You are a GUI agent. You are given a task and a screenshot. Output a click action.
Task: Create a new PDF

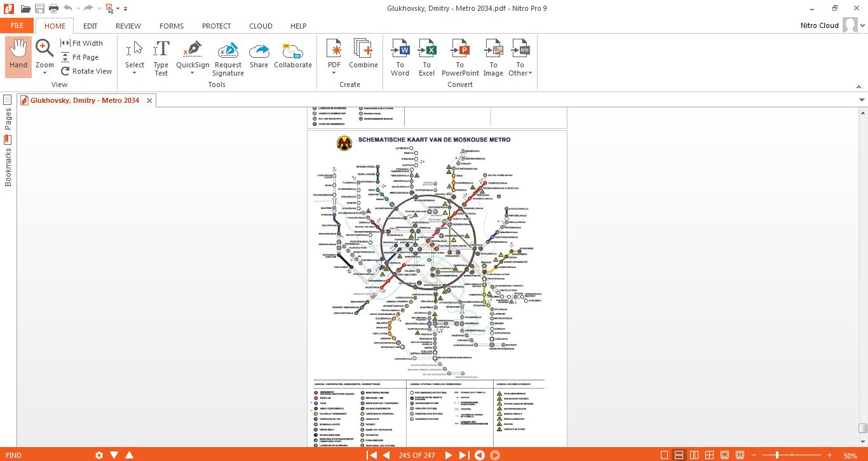point(334,52)
